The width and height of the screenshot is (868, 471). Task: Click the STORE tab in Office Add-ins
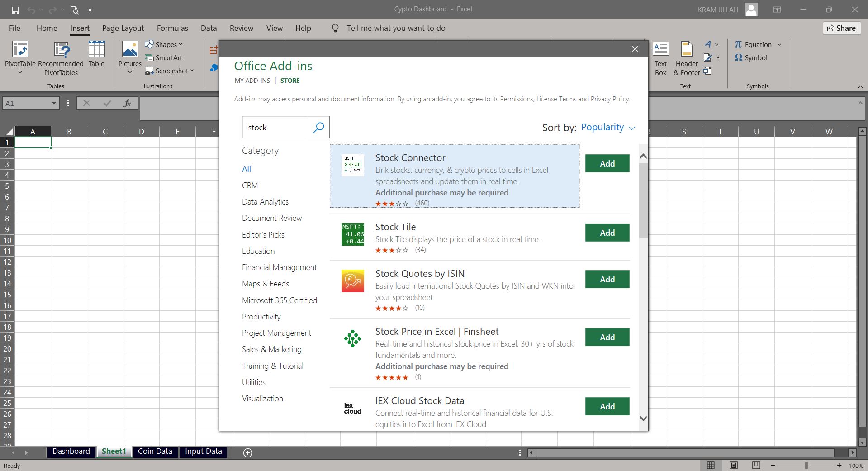[290, 81]
